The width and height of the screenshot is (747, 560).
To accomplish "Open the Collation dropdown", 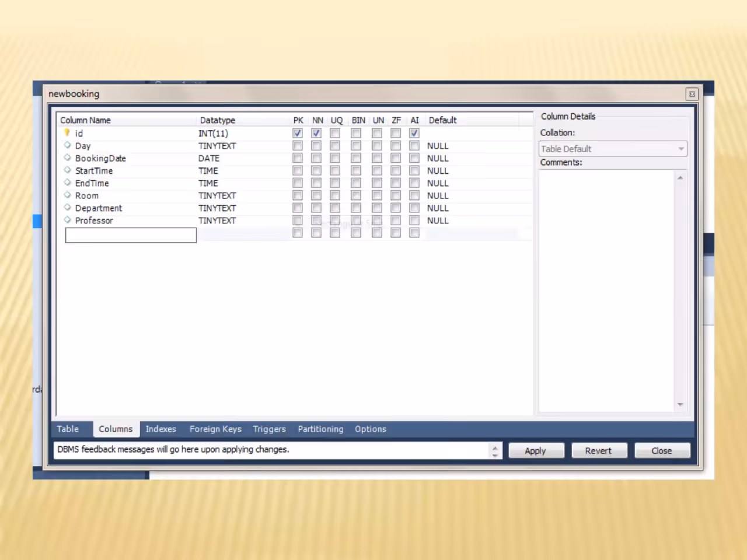I will (613, 149).
